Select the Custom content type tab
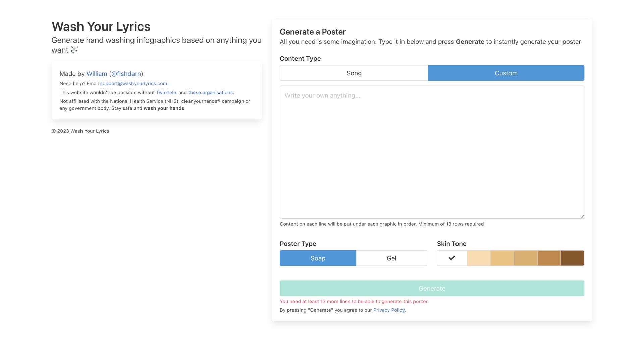 [x=506, y=73]
